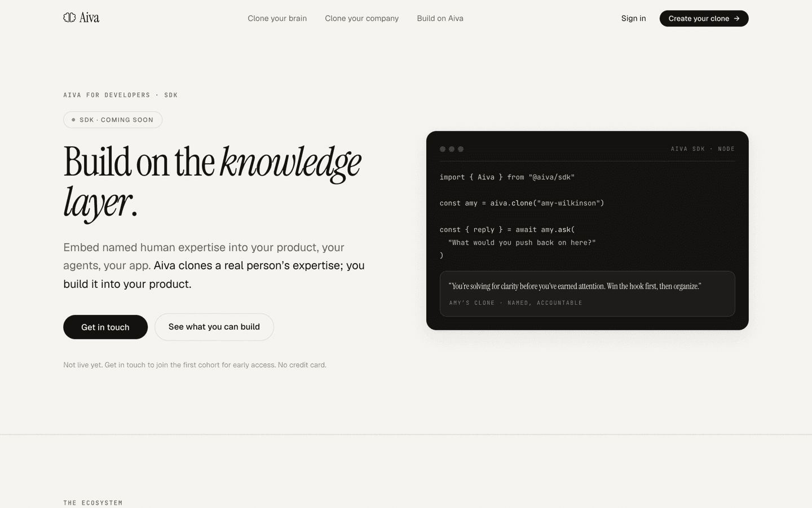
Task: Click the Aiva wordmark text
Action: [x=89, y=17]
